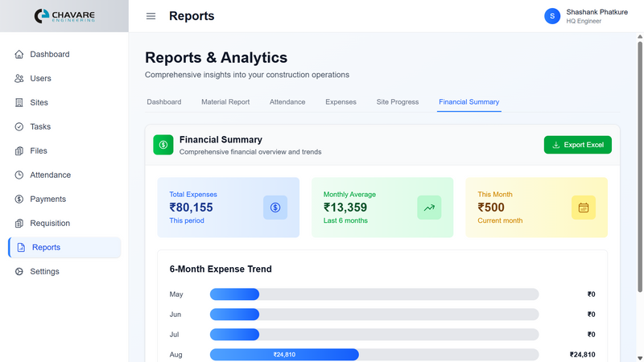This screenshot has width=644, height=362.
Task: Switch to the Material Report tab
Action: coord(225,102)
